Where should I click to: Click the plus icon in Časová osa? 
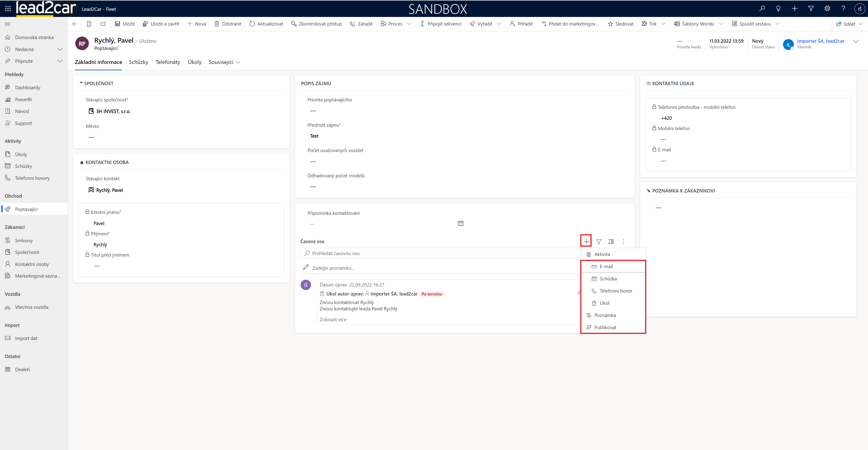pos(586,241)
